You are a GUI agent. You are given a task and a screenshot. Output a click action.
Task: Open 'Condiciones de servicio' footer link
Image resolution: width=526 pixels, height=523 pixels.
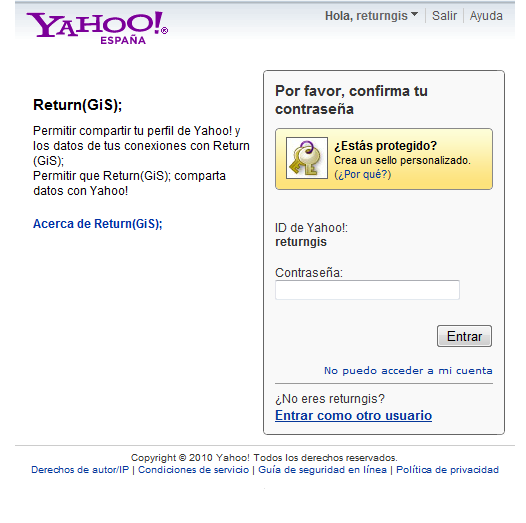click(194, 469)
